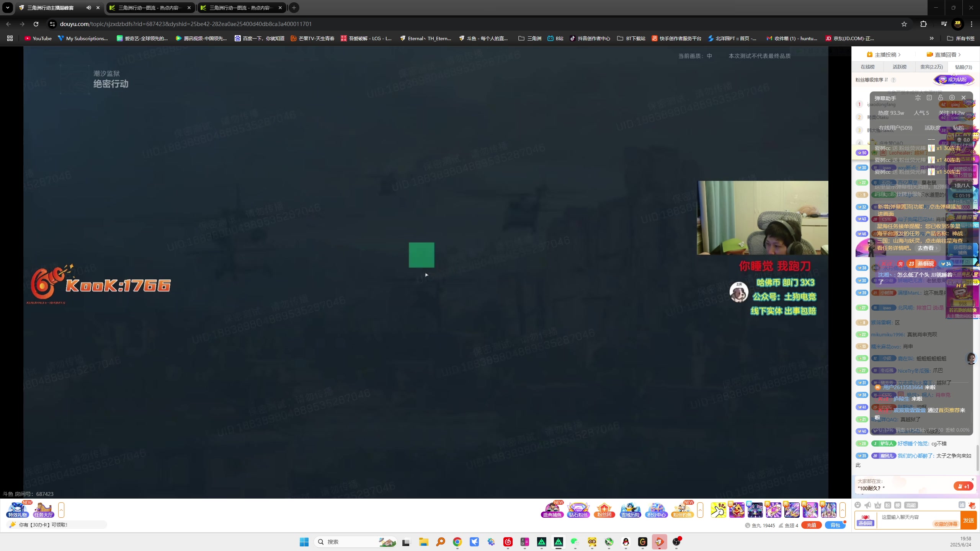The width and height of the screenshot is (980, 551).
Task: Switch to the 贵宾(2.2万) tab
Action: [931, 67]
